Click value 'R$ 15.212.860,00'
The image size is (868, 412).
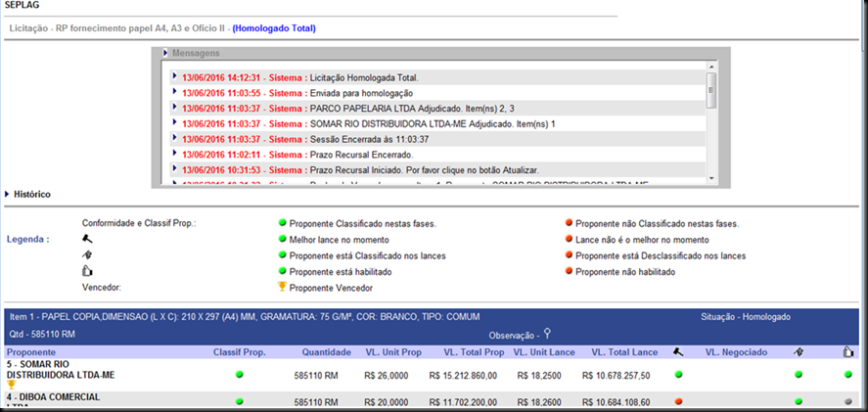coord(463,376)
